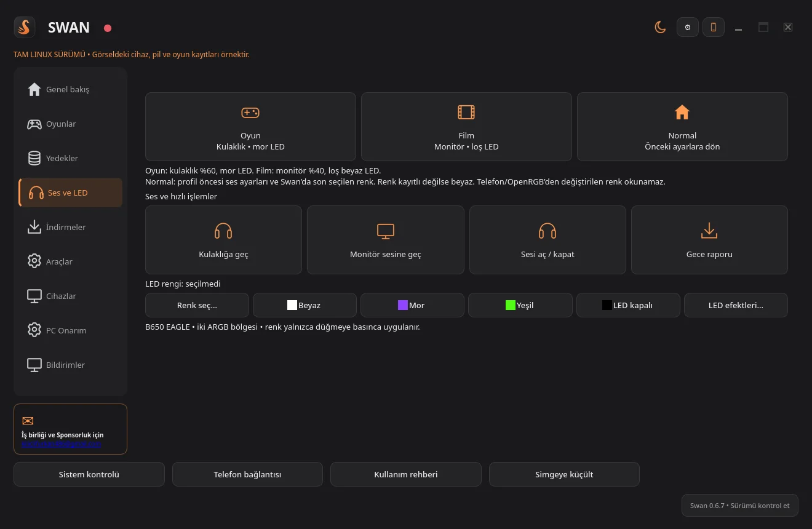Screen dimensions: 812x529
Task: Open İndirmeler sidebar section
Action: coord(70,227)
